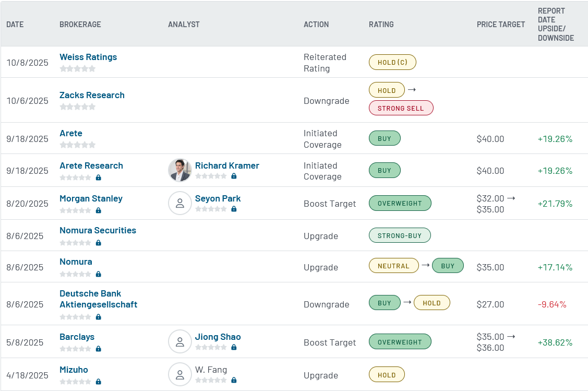Viewport: 588px width, 391px height.
Task: Open the Weiss Ratings brokerage link
Action: [x=88, y=57]
